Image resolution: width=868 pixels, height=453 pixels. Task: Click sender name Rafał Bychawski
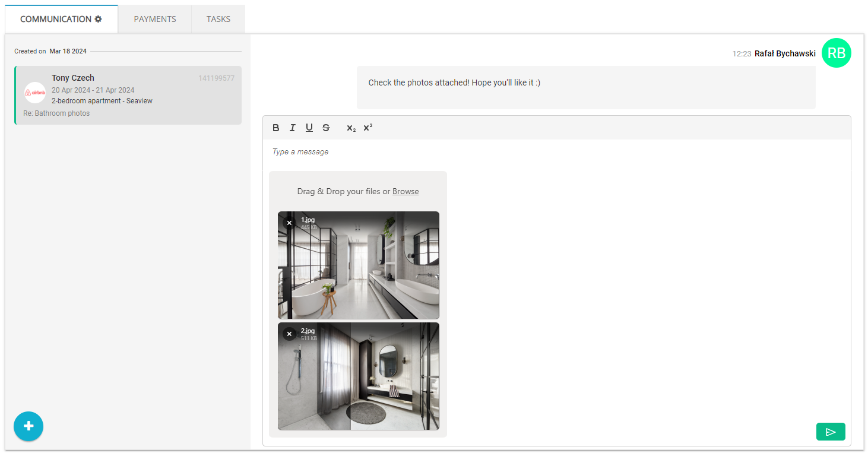(x=785, y=53)
